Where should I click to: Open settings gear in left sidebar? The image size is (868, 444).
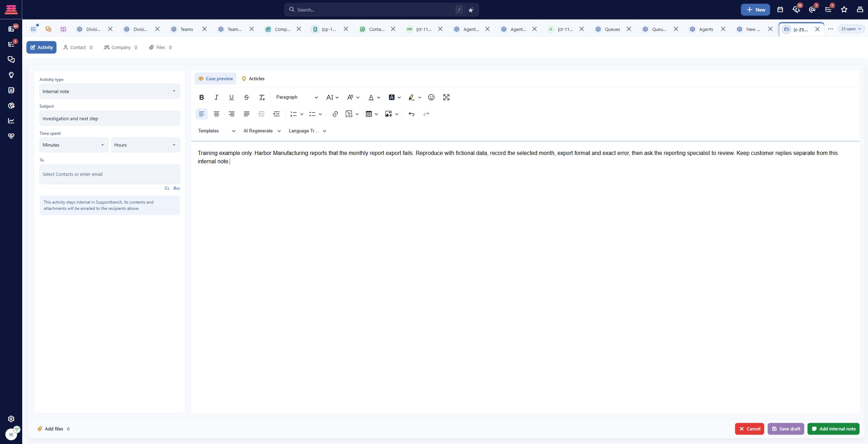pos(11,419)
